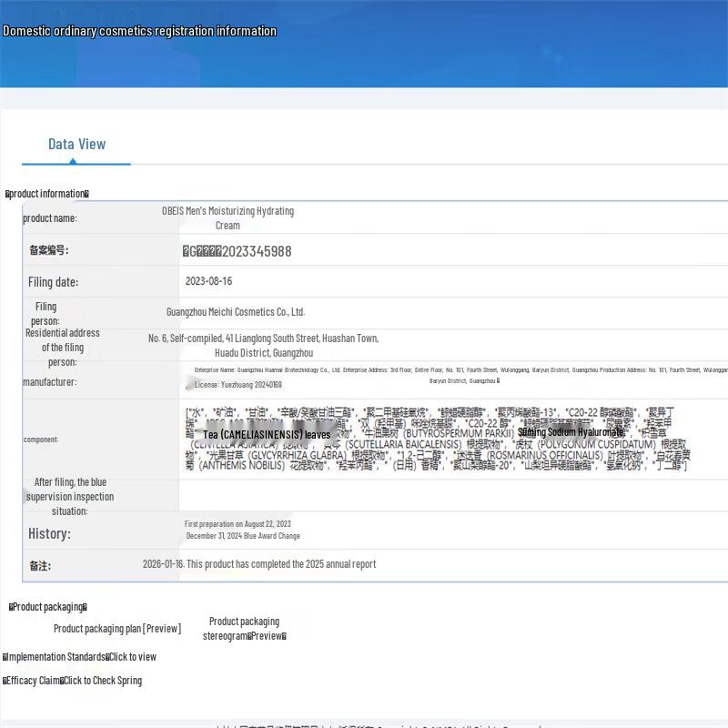Click December 31, 2024 Blue Award Change entry
Viewport: 728px width, 728px height.
point(243,536)
